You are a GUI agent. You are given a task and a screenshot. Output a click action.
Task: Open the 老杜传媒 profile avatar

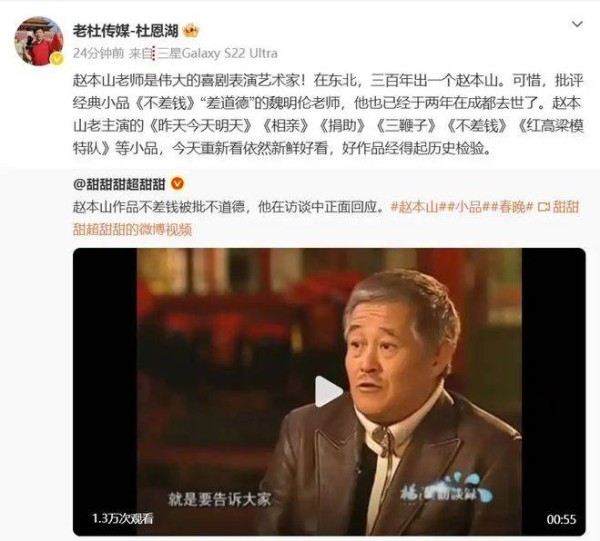pos(39,41)
